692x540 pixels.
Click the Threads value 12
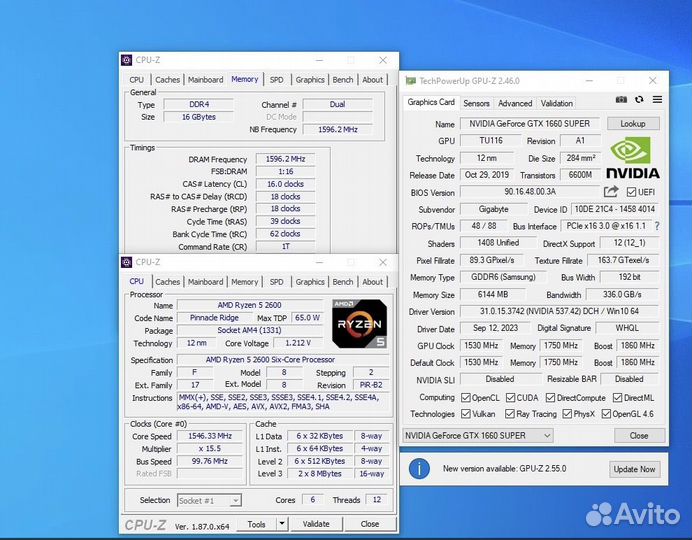click(377, 499)
